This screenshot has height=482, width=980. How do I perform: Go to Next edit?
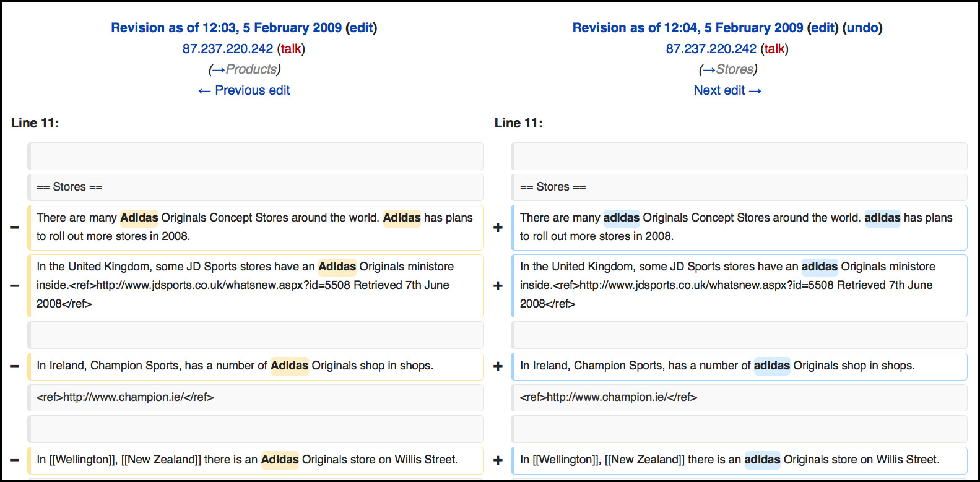point(727,90)
